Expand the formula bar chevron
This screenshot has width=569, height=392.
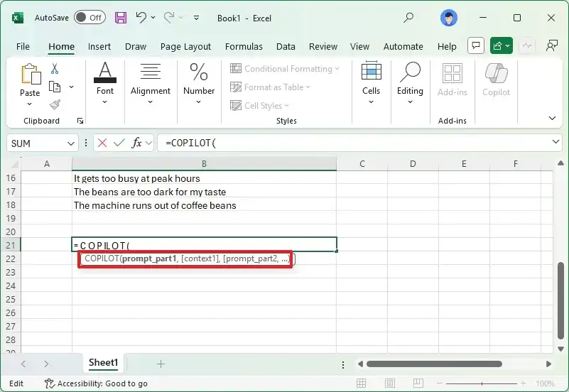556,143
